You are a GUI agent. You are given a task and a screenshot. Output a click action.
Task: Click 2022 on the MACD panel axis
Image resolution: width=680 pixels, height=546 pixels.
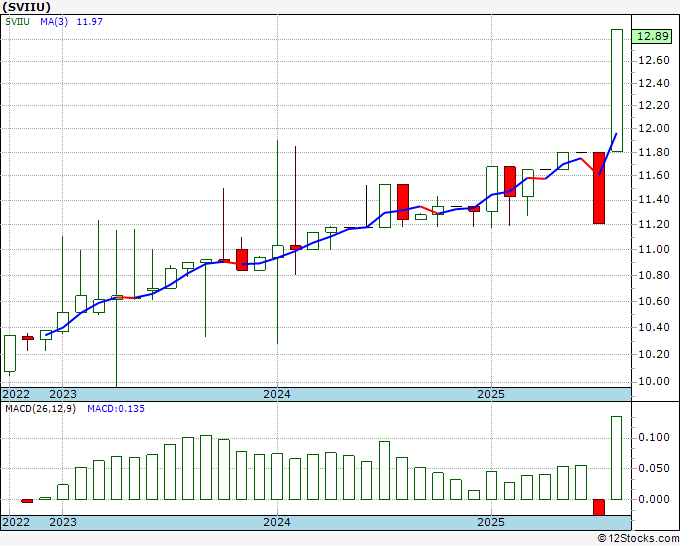[16, 522]
